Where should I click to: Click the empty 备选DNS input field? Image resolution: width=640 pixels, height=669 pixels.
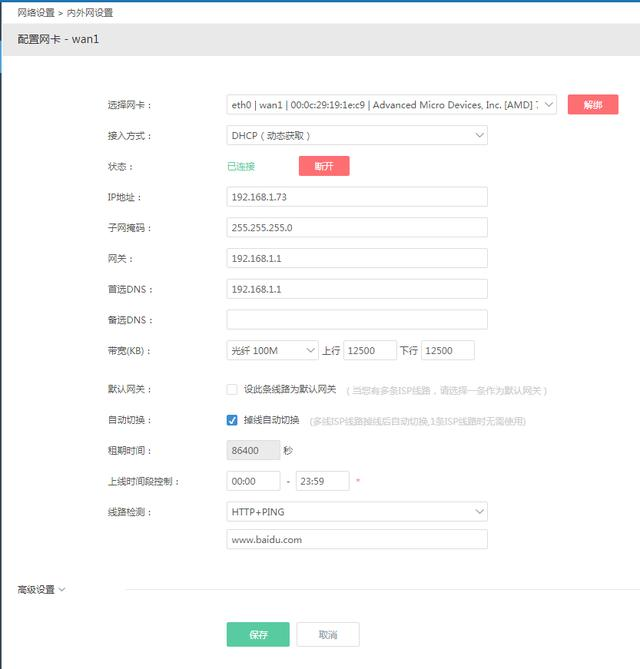(x=357, y=320)
